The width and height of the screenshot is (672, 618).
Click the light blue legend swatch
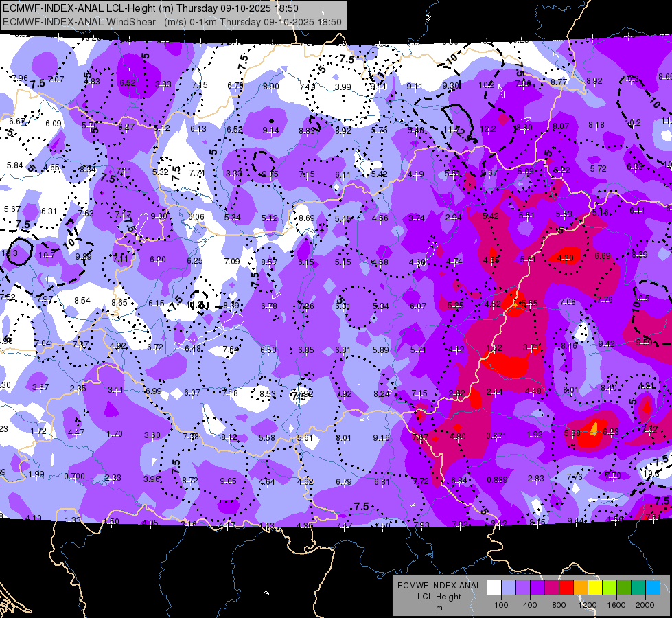click(509, 587)
